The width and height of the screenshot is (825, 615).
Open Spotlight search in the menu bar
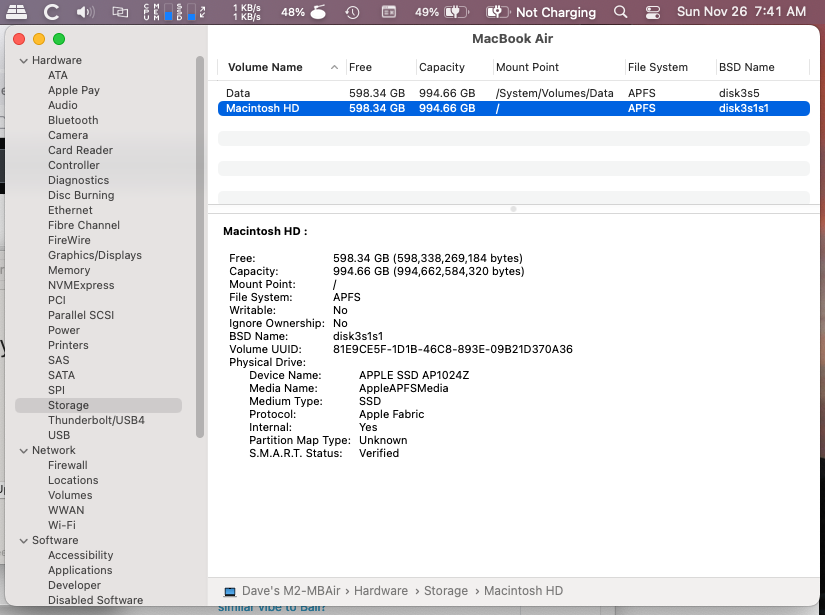pos(620,12)
